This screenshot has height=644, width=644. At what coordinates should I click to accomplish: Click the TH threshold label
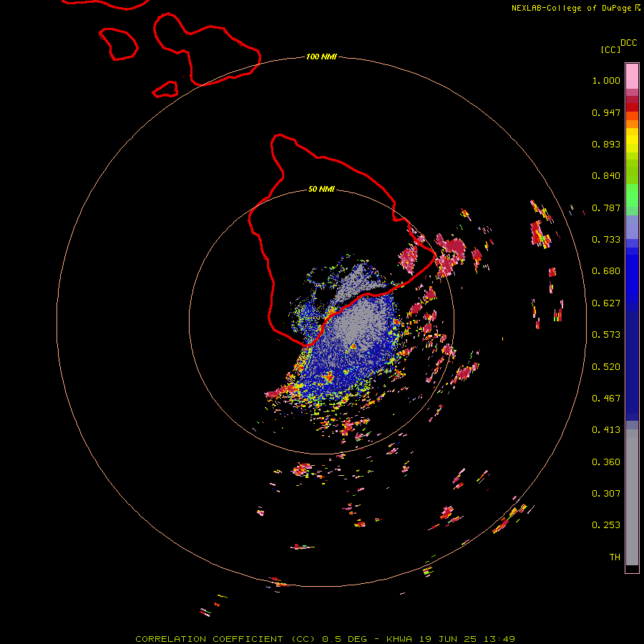coord(615,557)
